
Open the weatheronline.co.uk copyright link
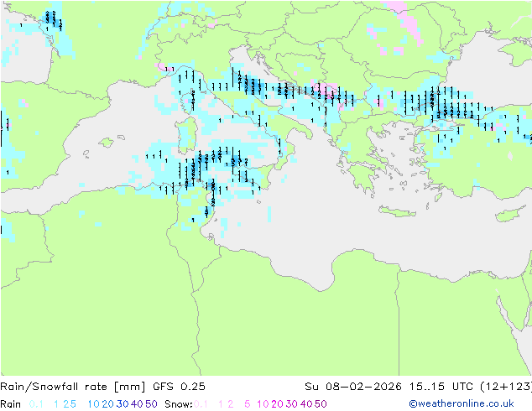point(462,403)
